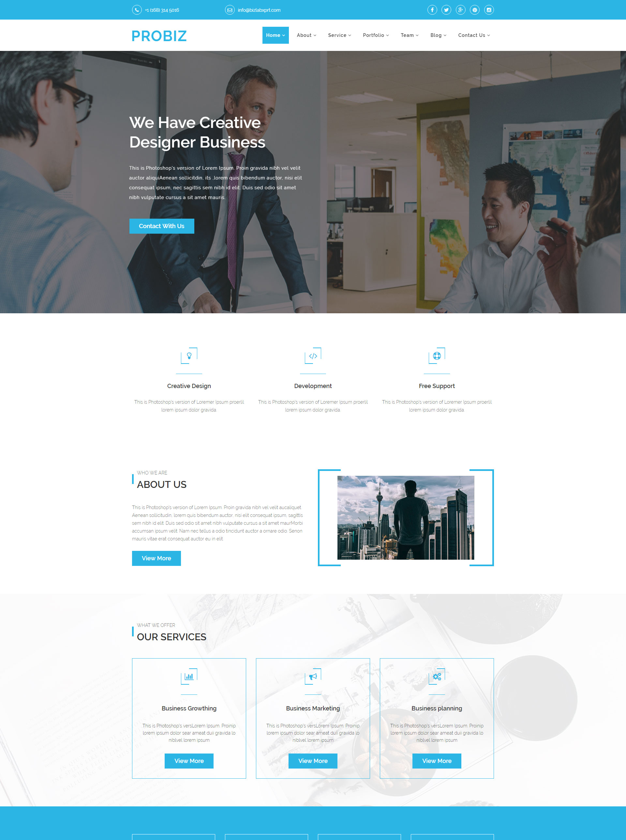This screenshot has height=840, width=626.
Task: Click the Free Support globe icon
Action: 437,355
